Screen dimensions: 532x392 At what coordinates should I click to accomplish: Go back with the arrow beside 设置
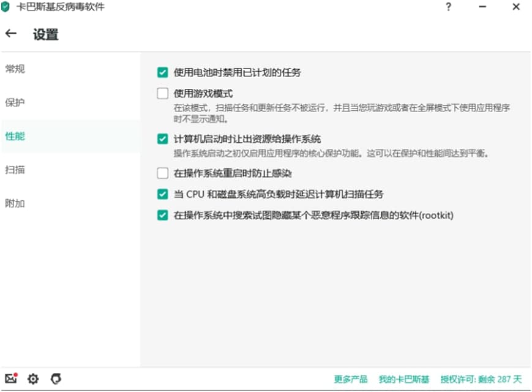click(x=11, y=33)
